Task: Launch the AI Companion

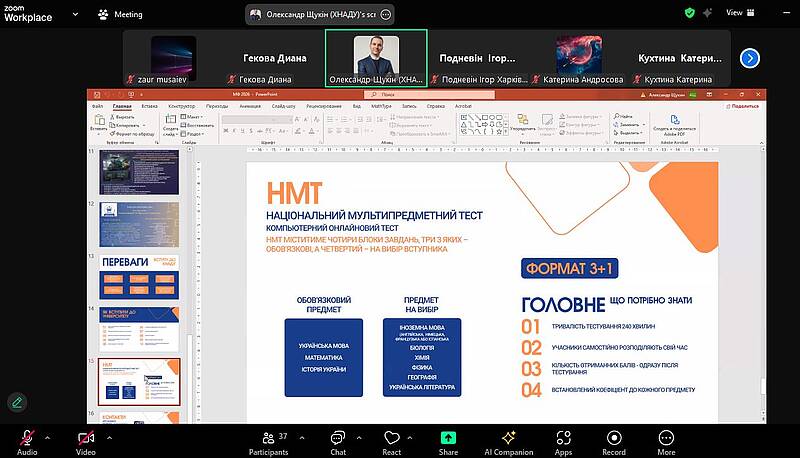Action: point(507,440)
